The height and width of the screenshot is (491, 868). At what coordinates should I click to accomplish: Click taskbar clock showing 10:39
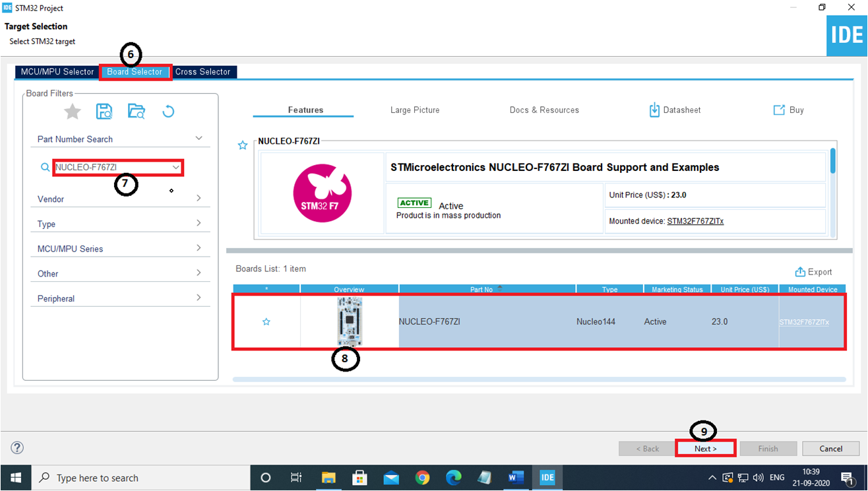click(811, 478)
